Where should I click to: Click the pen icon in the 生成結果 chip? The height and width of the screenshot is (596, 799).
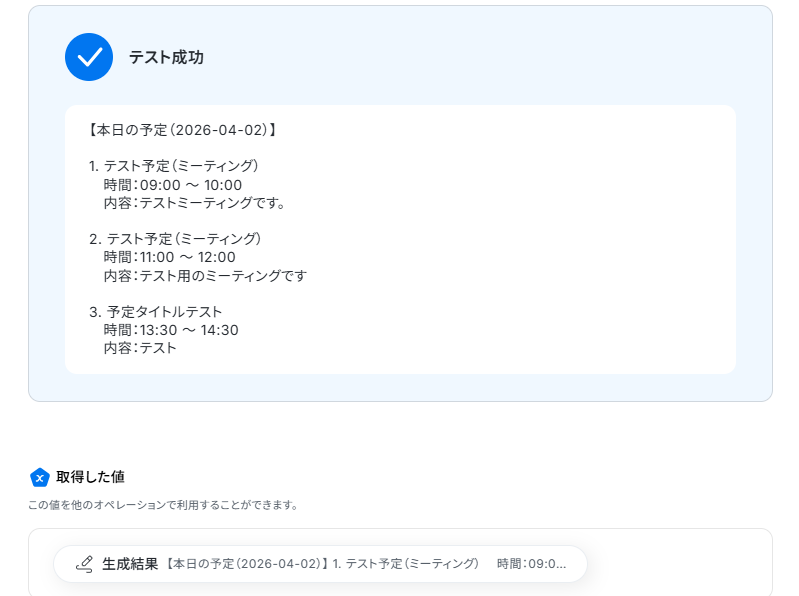tap(85, 564)
